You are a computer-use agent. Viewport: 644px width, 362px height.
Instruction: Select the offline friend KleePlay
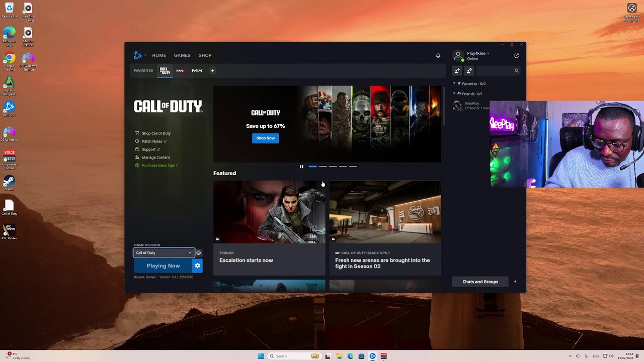470,106
